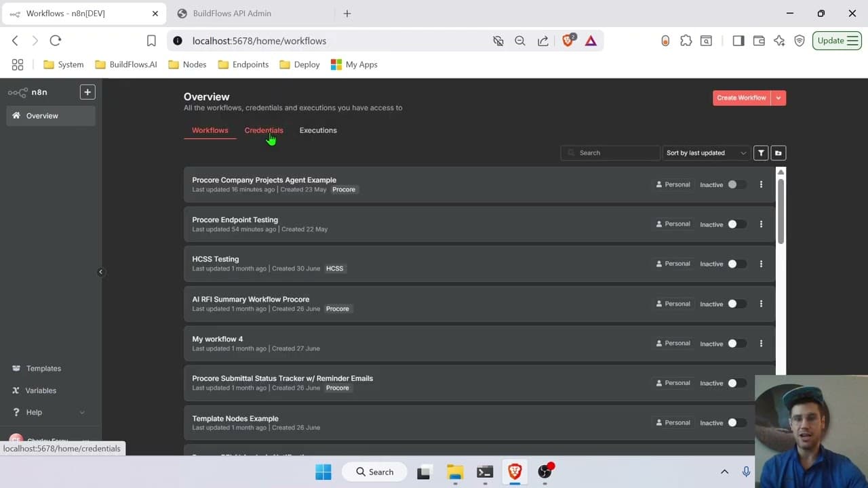Toggle Template Nodes Example workflow active

point(736,423)
